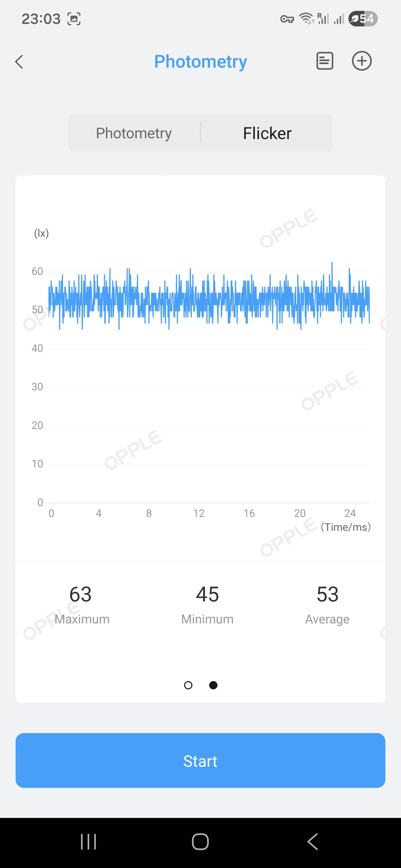Screen dimensions: 401x868
Task: Select the Flicker tab
Action: click(x=267, y=133)
